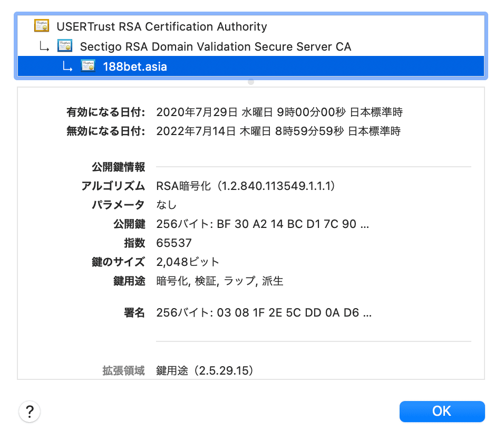Click the valid-from date 2020年7月29日 value
Viewport: 504px width, 439px height.
pos(279,112)
